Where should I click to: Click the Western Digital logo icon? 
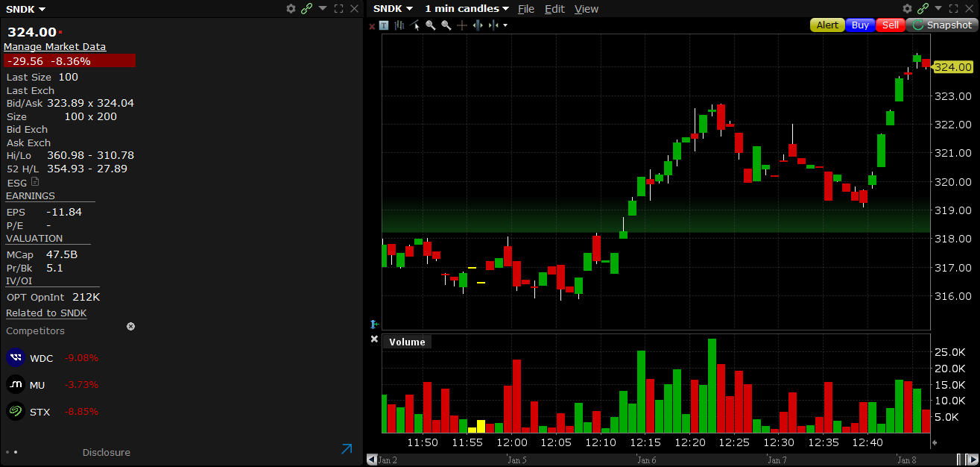pos(16,358)
